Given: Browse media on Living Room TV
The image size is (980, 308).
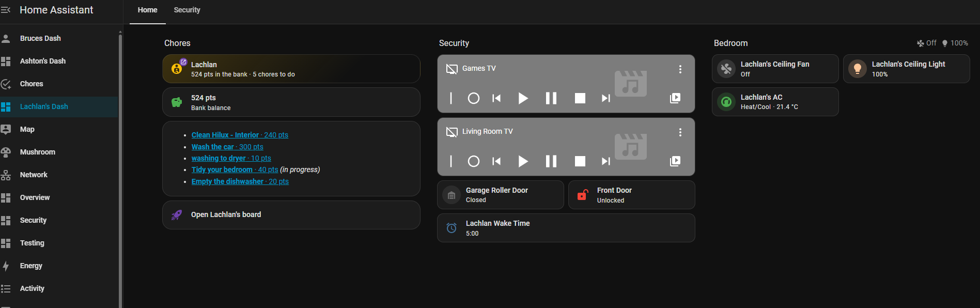Looking at the screenshot, I should [675, 161].
